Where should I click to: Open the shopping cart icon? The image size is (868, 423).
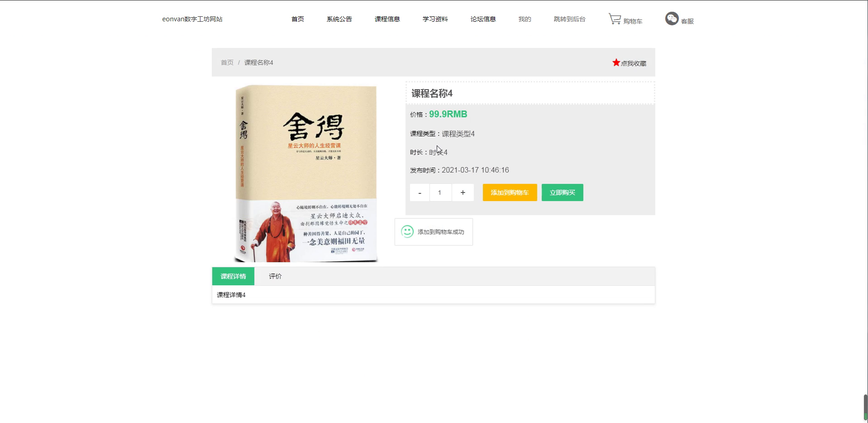[x=615, y=19]
